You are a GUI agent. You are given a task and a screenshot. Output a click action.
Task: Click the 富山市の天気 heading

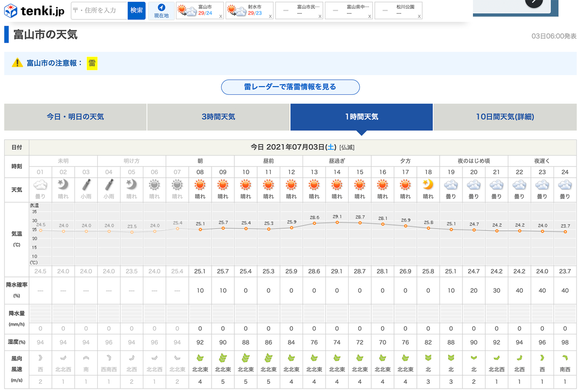[46, 35]
